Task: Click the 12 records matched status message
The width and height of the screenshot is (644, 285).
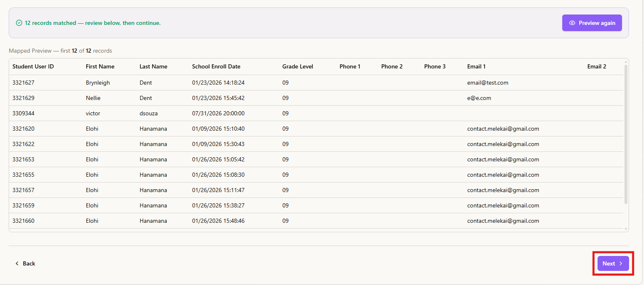Action: 93,23
